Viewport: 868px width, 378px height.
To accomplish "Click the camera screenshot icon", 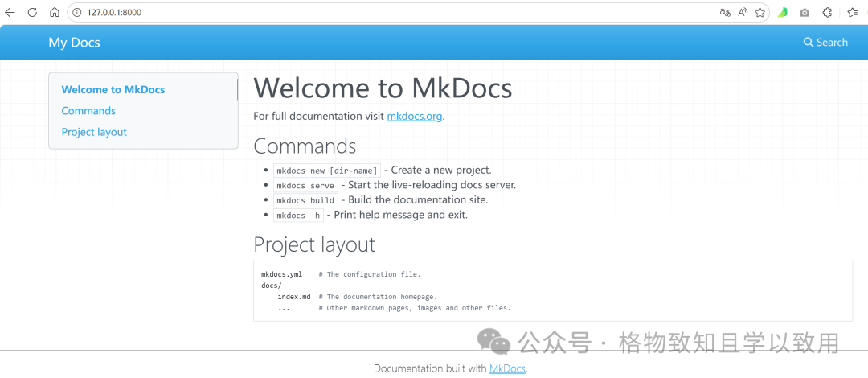I will pos(805,12).
